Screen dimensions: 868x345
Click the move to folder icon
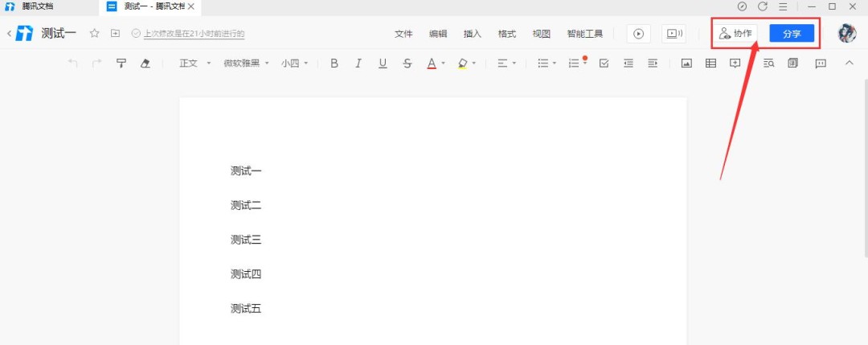[115, 34]
